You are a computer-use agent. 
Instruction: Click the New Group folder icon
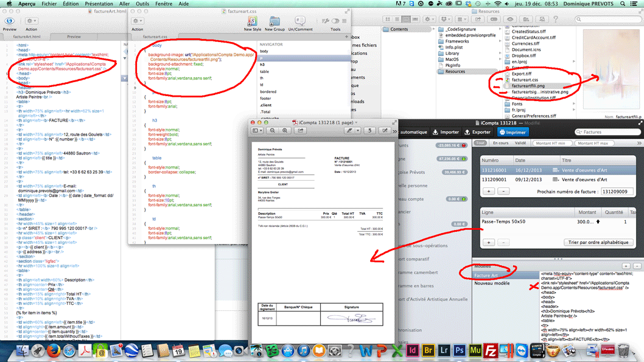275,21
